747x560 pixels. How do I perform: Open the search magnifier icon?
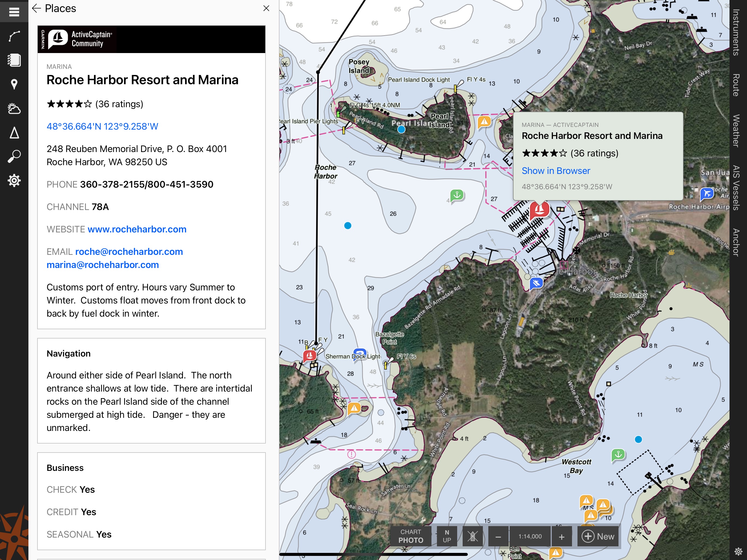14,156
